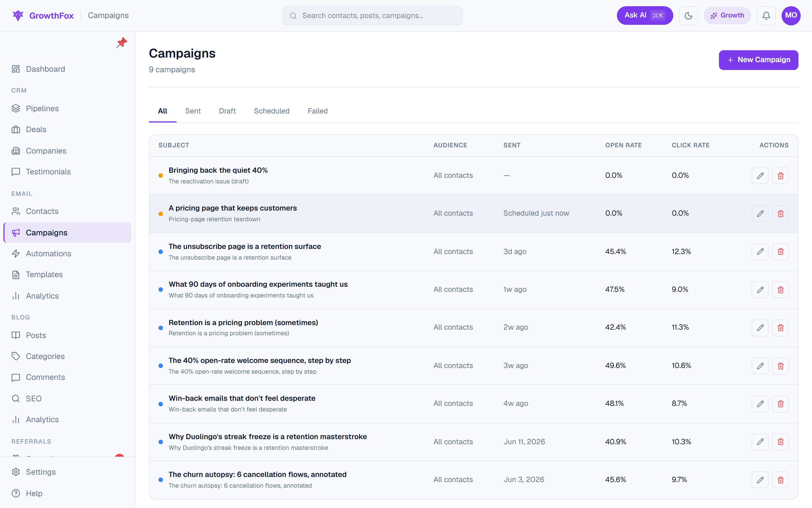This screenshot has width=812, height=508.
Task: Open notifications bell icon
Action: click(x=766, y=16)
